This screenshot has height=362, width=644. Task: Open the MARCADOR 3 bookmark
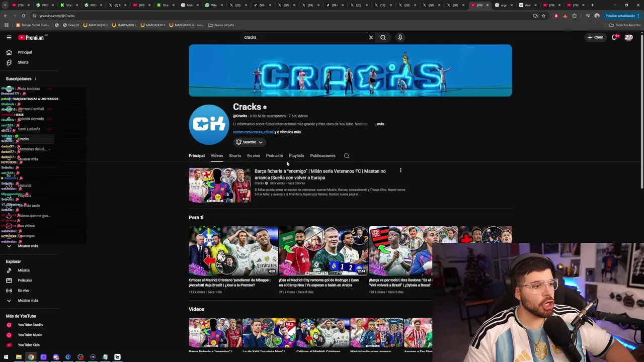[153, 25]
